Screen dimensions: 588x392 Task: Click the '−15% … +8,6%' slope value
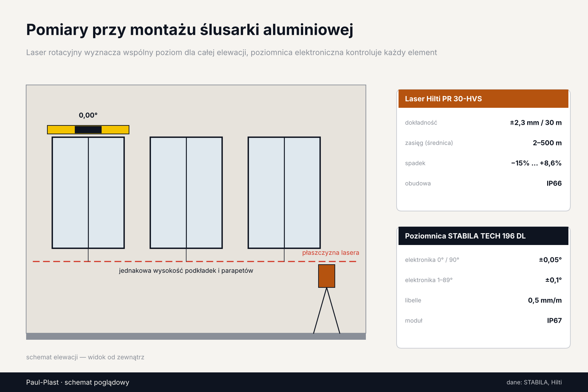pos(536,163)
